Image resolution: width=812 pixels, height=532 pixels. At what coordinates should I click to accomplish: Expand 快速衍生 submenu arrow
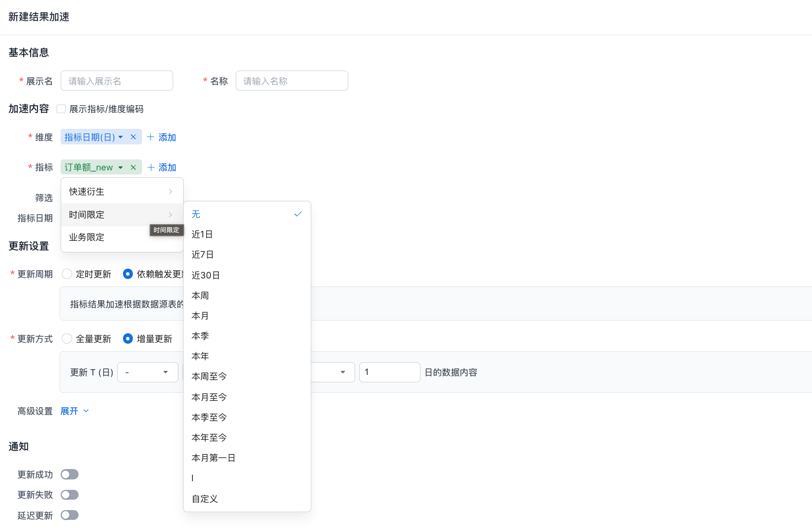[x=170, y=192]
